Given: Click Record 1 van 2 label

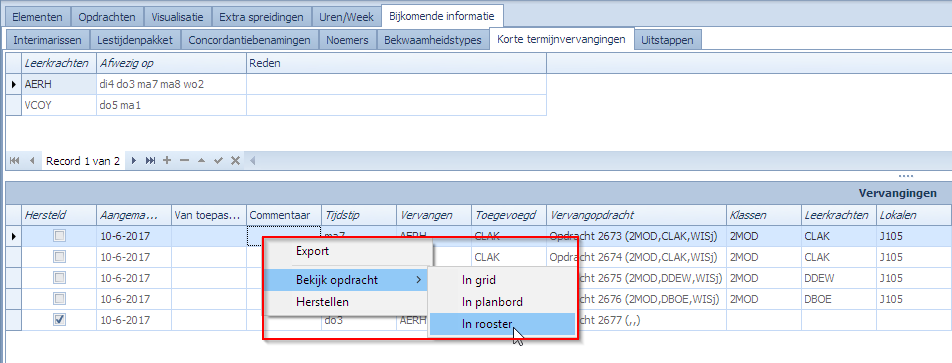Looking at the screenshot, I should [83, 161].
